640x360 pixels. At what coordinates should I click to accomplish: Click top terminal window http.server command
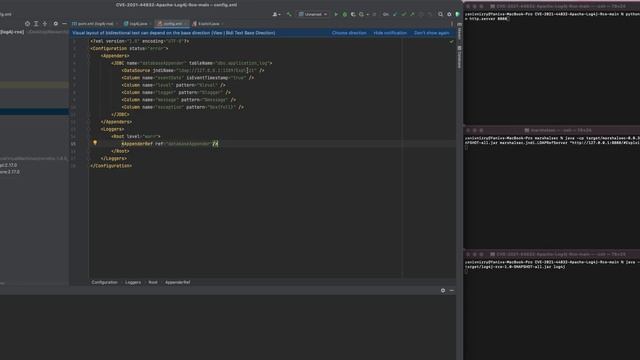(552, 16)
